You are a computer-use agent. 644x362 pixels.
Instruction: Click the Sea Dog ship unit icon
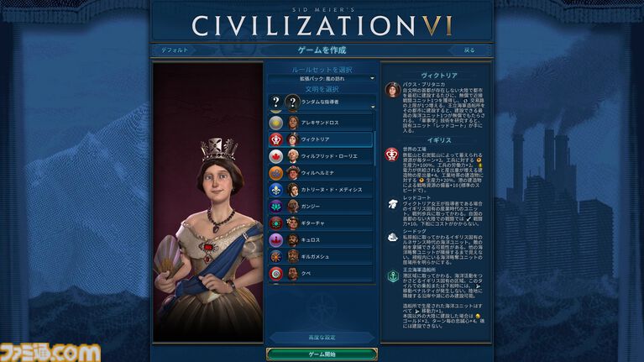point(393,237)
